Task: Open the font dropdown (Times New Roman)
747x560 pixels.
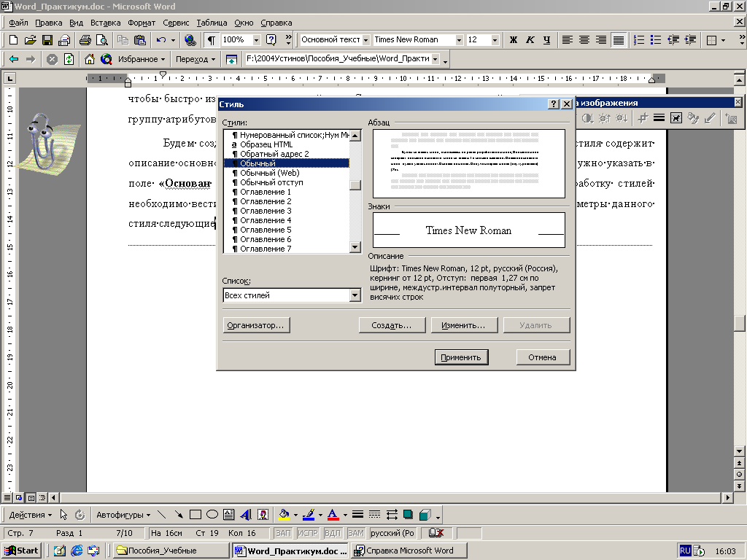Action: pos(459,40)
